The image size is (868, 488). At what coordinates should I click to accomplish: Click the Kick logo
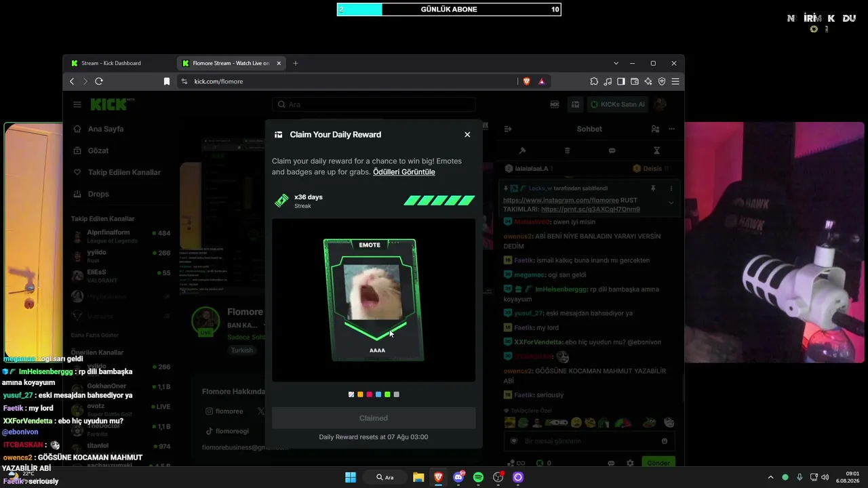click(x=110, y=104)
